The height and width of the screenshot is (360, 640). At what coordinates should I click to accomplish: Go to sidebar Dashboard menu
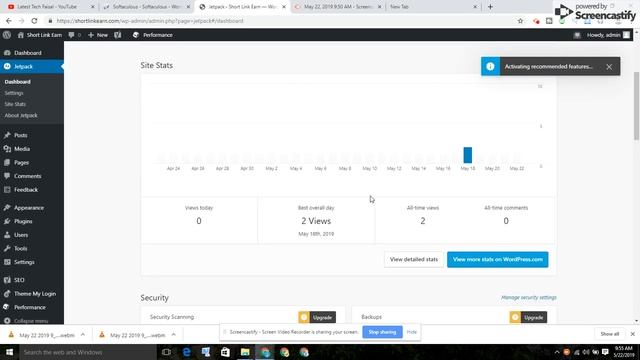point(27,53)
